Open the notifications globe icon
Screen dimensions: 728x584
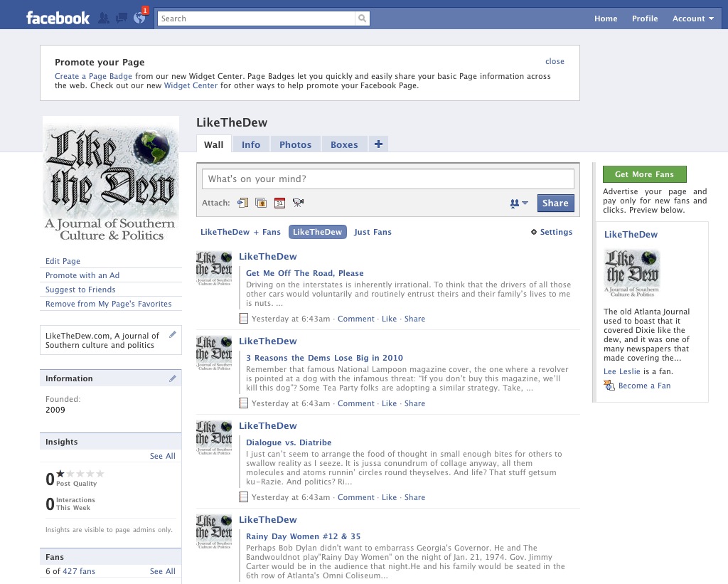coord(139,18)
